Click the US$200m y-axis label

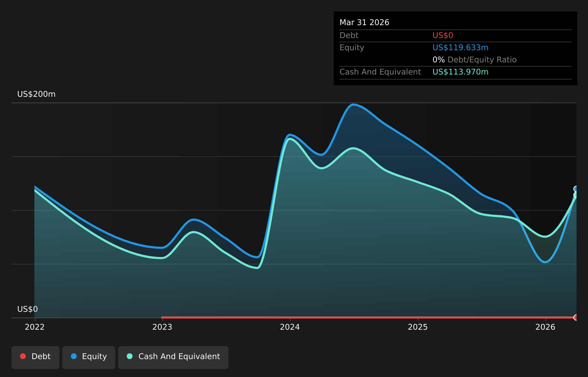pos(37,94)
